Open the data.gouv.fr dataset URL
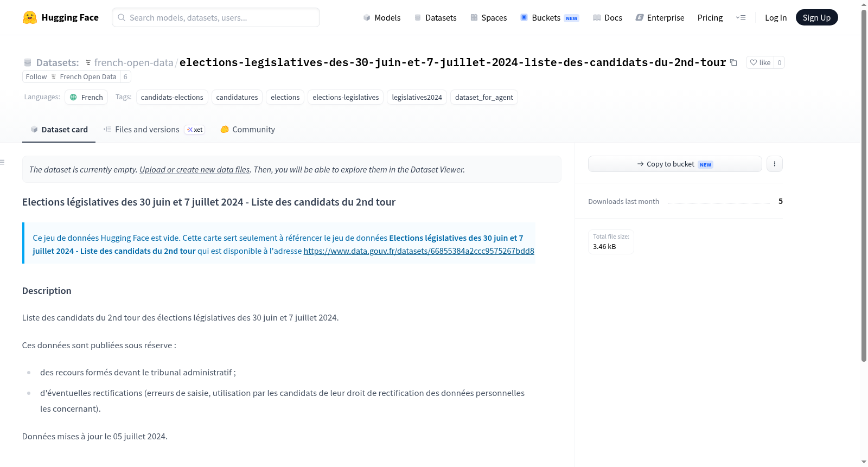 (x=419, y=251)
